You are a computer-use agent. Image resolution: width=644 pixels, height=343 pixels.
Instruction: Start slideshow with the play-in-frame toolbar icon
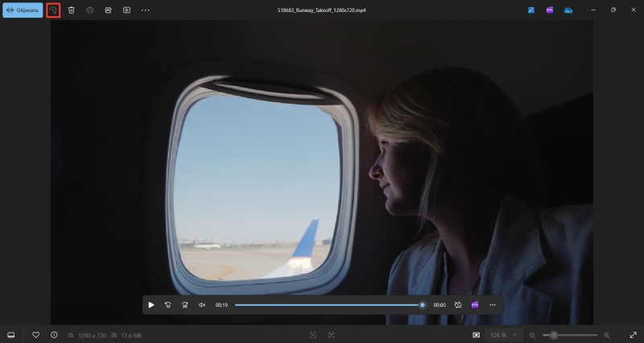[127, 10]
